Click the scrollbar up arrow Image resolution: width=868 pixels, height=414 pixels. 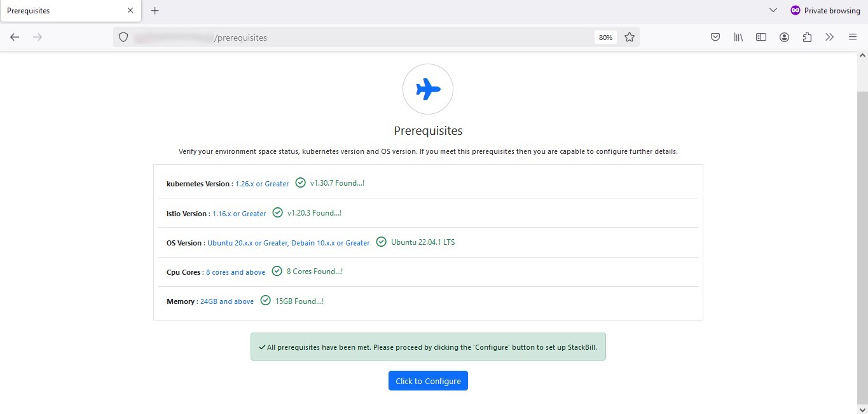pos(862,56)
